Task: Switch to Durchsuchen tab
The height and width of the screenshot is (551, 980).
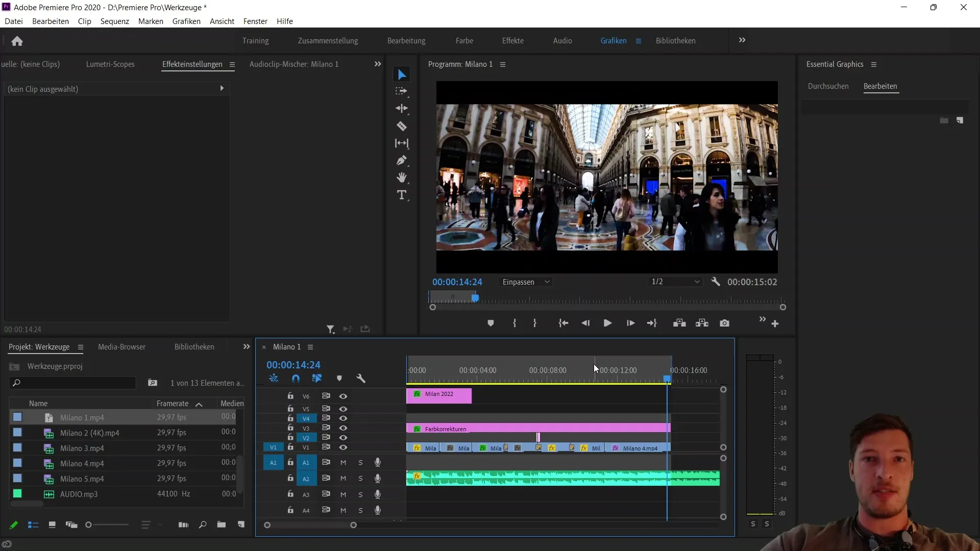Action: (828, 86)
